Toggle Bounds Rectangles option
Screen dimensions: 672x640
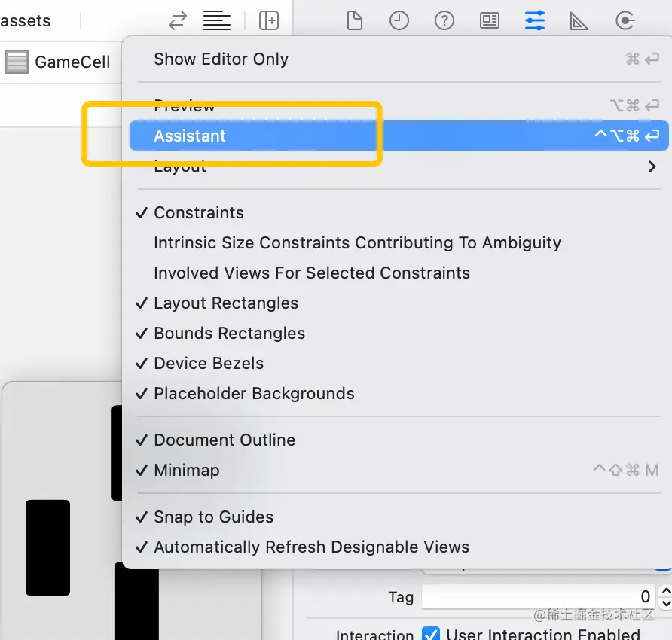click(399, 334)
